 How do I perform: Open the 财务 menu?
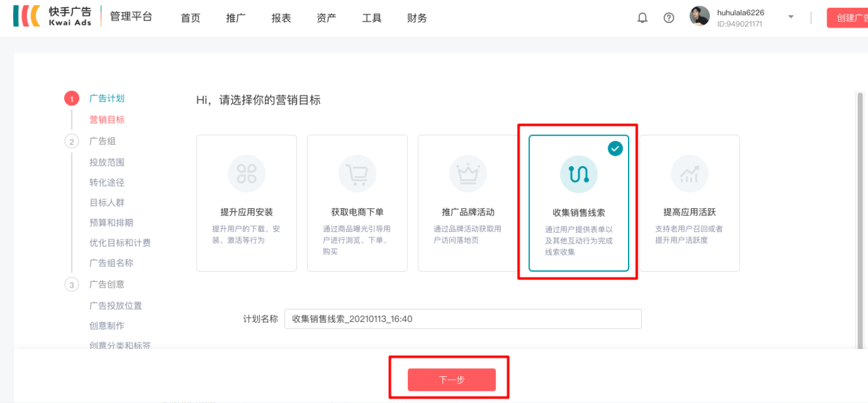pos(416,17)
